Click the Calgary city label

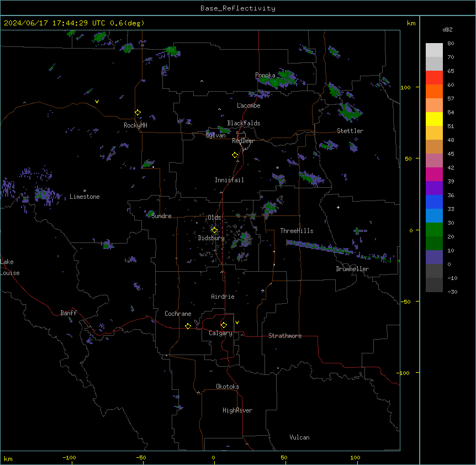click(220, 333)
